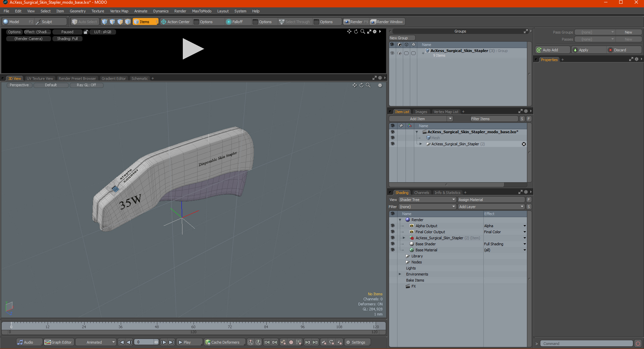Open the Add Layer dropdown

491,207
